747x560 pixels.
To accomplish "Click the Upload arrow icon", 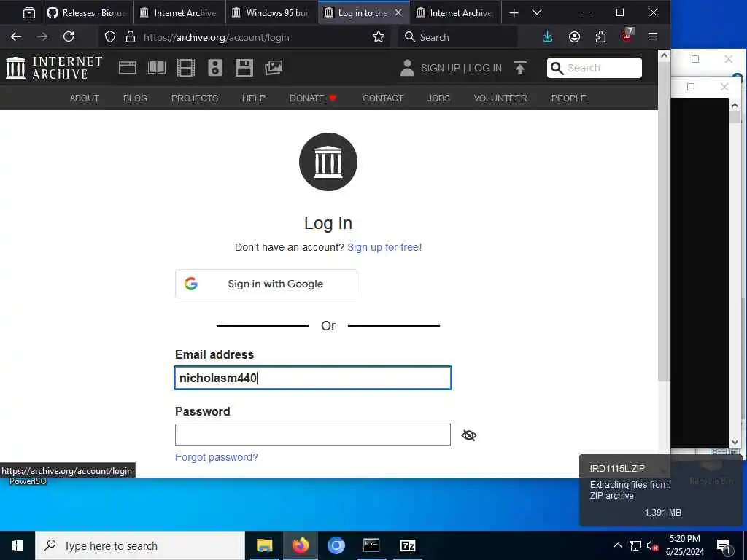I will click(x=520, y=68).
